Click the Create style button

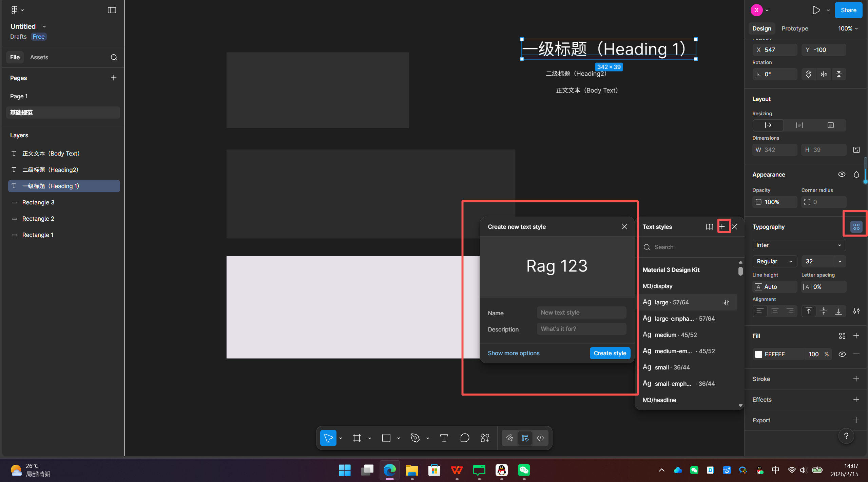tap(610, 353)
